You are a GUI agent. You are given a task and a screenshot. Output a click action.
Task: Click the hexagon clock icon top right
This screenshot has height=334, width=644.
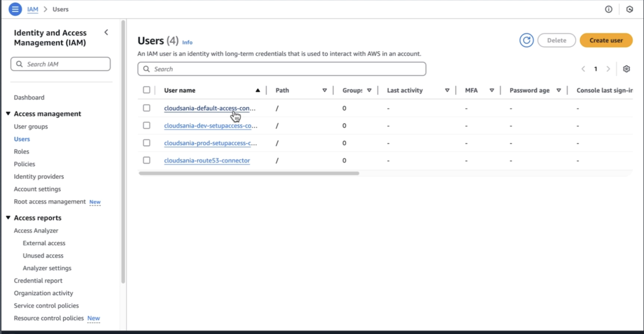(x=629, y=9)
